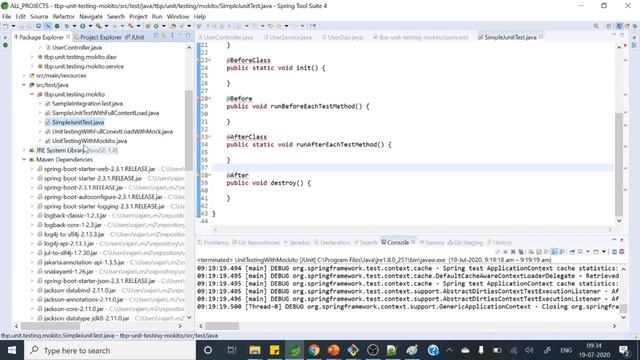Click the Windows Start button
640x360 pixels.
click(12, 350)
